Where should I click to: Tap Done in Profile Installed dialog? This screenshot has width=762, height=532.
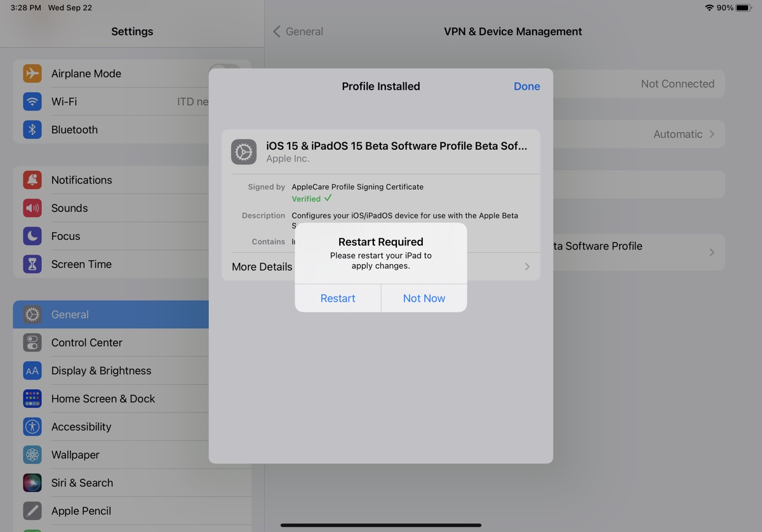[527, 86]
